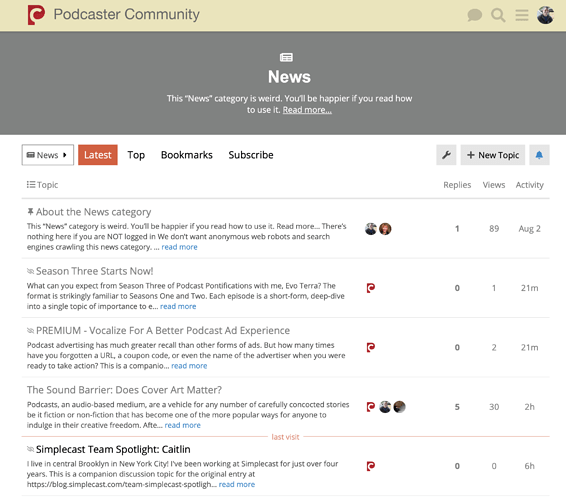Image resolution: width=566 pixels, height=500 pixels.
Task: Click the News category banner icon
Action: coord(286,57)
